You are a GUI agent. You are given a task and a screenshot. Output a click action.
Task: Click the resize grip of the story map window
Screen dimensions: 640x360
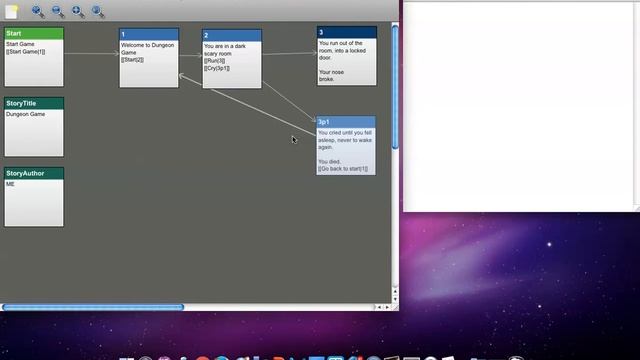pyautogui.click(x=395, y=307)
